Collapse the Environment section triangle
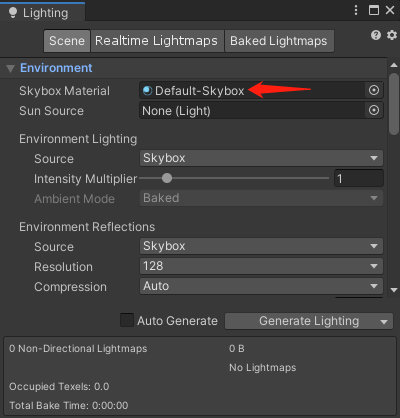Screen dimensions: 400x418 click(11, 69)
